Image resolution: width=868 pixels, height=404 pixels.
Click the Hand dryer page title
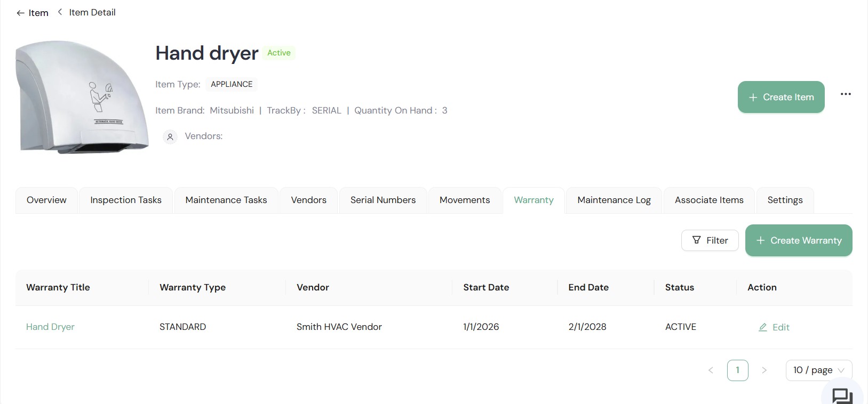[x=207, y=53]
